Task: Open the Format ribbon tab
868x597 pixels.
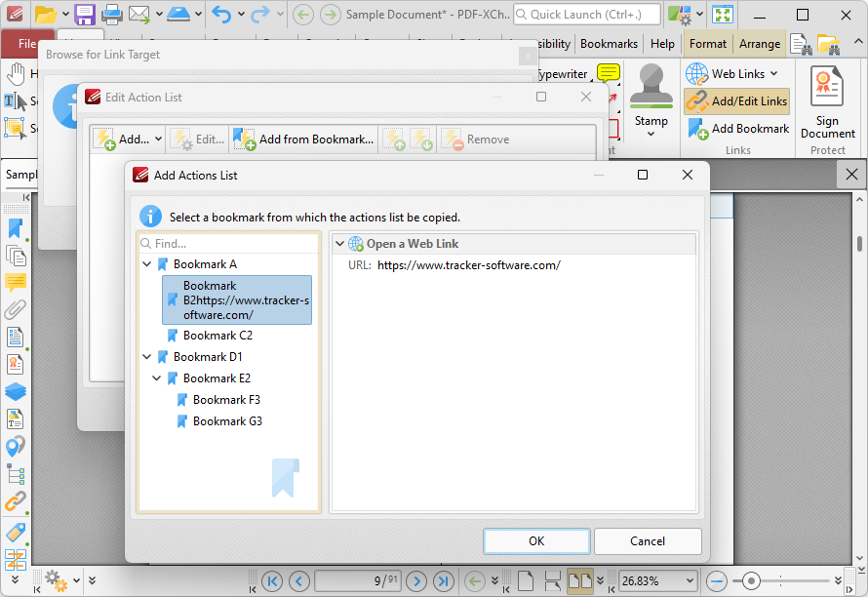Action: coord(707,44)
